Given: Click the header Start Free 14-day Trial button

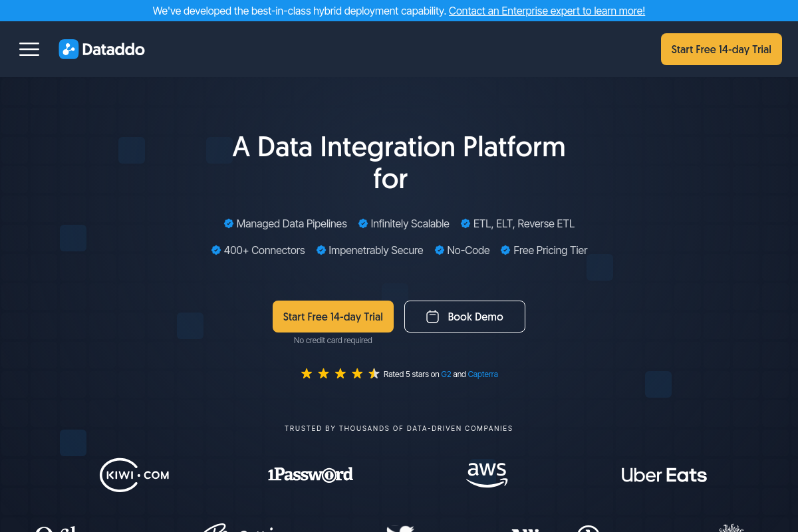Looking at the screenshot, I should pos(722,49).
